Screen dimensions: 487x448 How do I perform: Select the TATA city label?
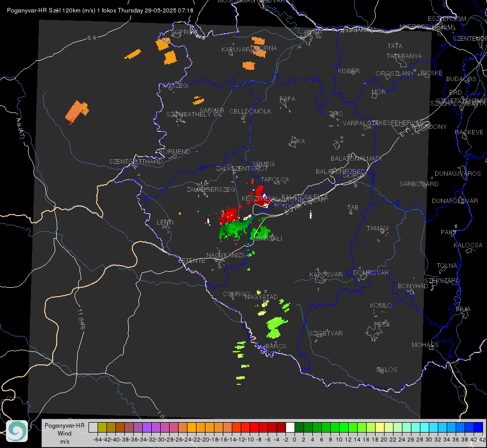(x=395, y=46)
